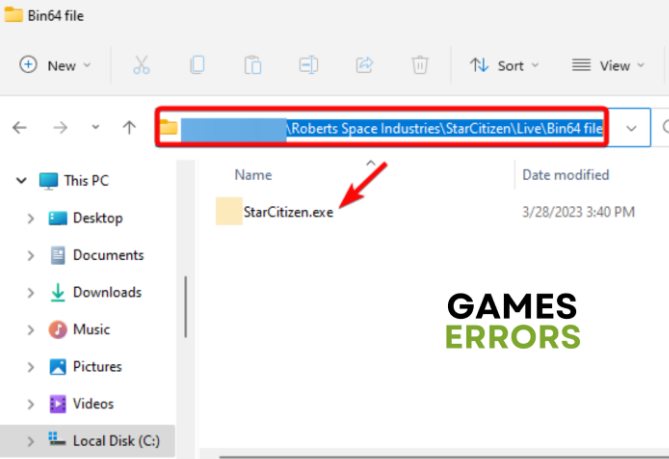Click the Paste clipboard icon

pos(253,65)
